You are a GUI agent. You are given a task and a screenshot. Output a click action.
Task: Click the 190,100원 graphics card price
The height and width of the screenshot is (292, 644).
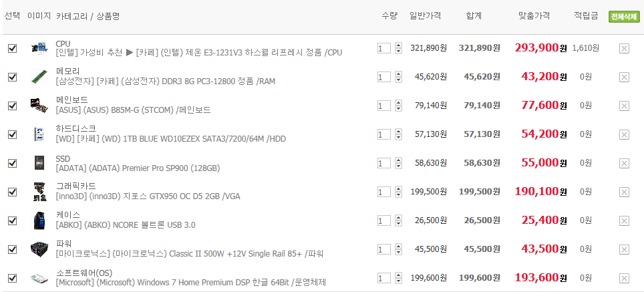(x=540, y=191)
